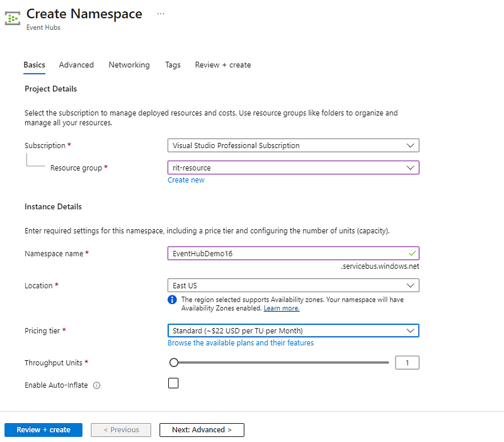
Task: Open the ellipsis more options menu
Action: click(161, 14)
